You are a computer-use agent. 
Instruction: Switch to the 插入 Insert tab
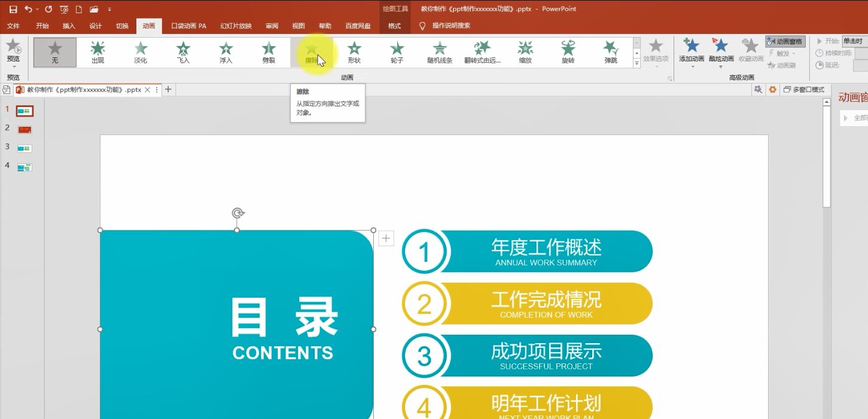(69, 26)
